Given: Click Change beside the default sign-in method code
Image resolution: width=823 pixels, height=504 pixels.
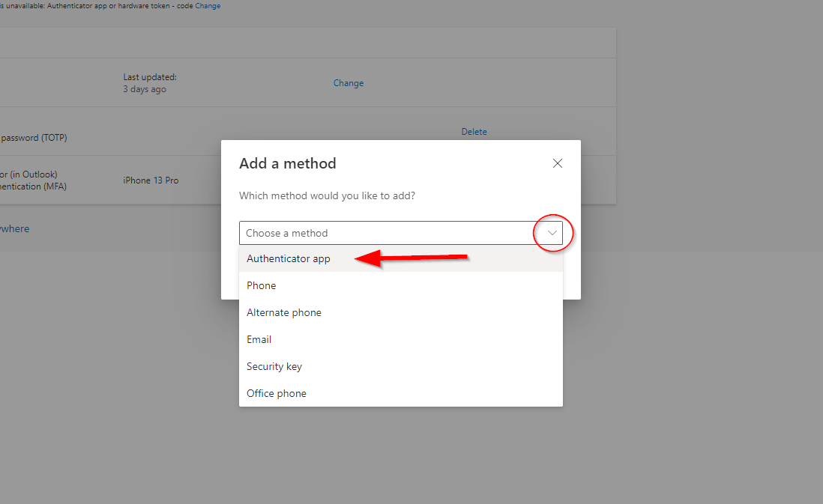Looking at the screenshot, I should pyautogui.click(x=208, y=6).
